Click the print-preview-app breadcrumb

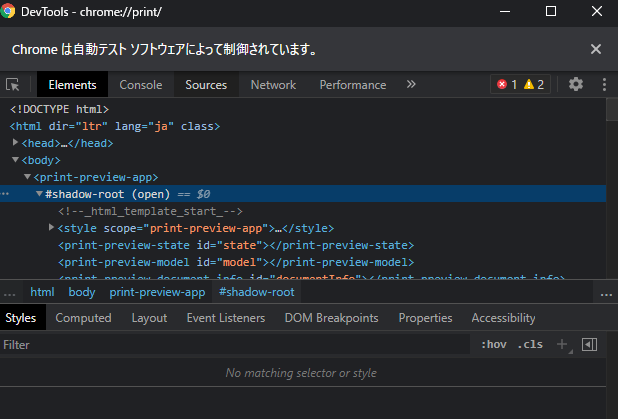click(x=157, y=292)
